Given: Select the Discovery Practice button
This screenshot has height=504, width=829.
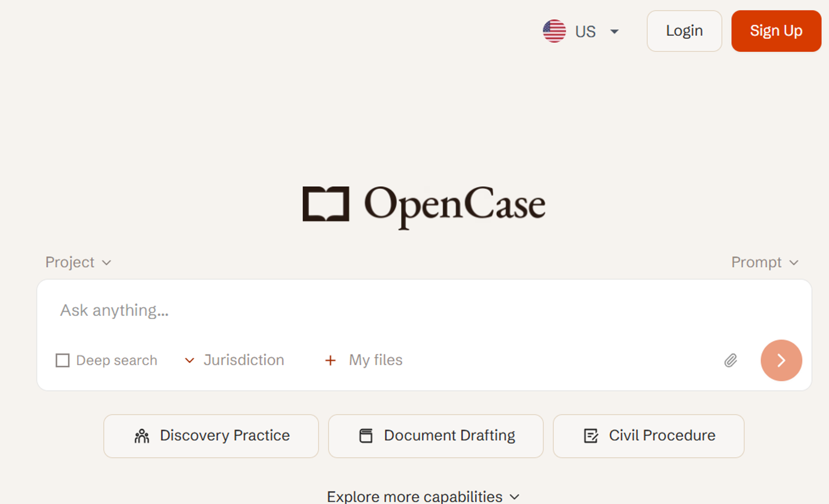Looking at the screenshot, I should 211,436.
